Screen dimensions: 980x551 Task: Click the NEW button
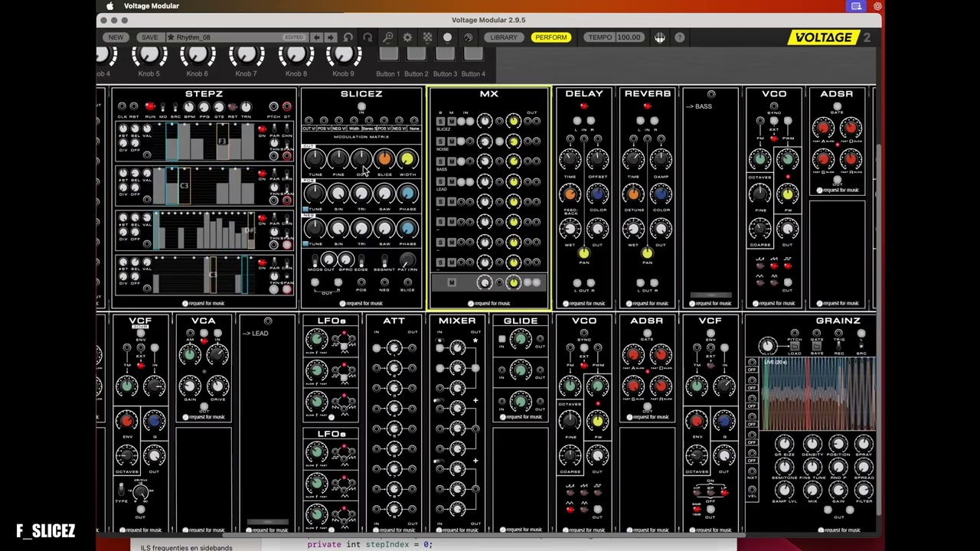[x=116, y=37]
